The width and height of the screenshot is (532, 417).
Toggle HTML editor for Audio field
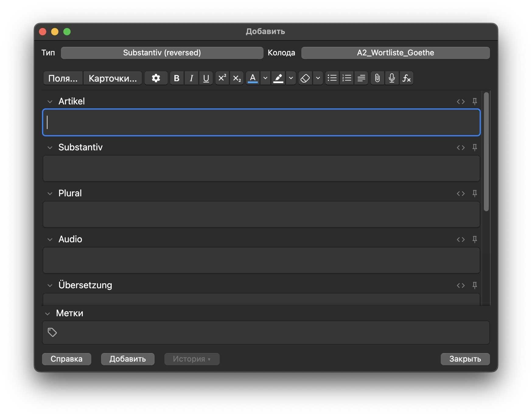point(461,240)
